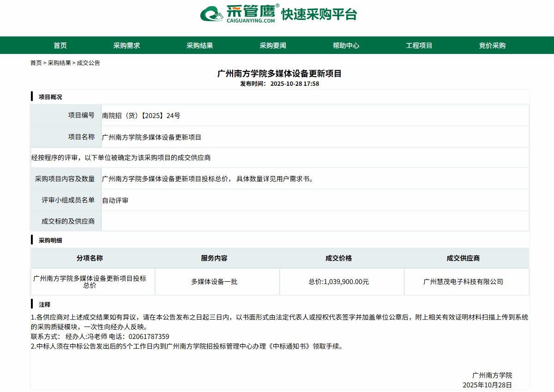Click supplier name 广州慧茂电子科技有限公司
The height and width of the screenshot is (392, 554).
463,281
